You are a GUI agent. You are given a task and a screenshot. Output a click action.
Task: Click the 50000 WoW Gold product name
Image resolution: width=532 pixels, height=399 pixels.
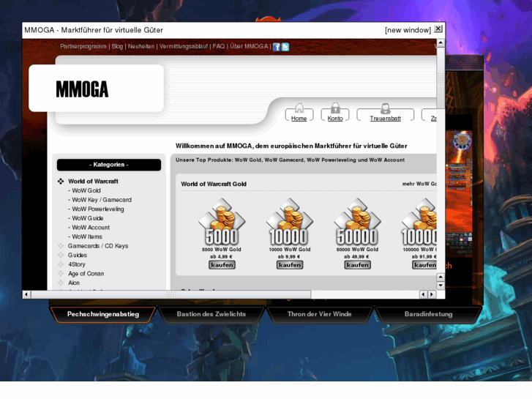pos(357,249)
